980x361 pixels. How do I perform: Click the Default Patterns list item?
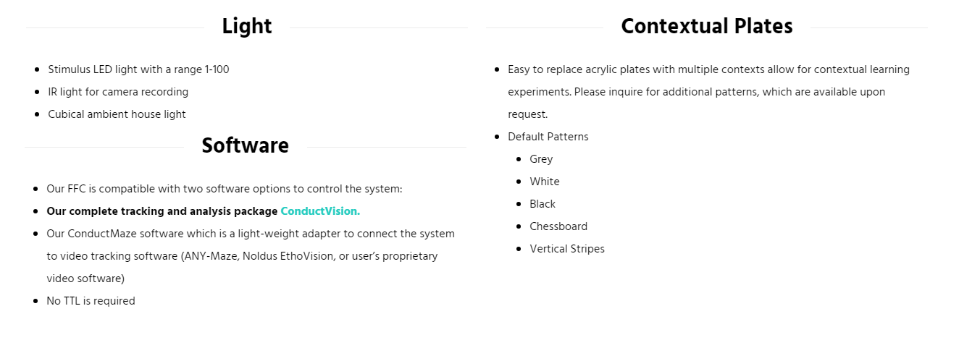(x=548, y=137)
